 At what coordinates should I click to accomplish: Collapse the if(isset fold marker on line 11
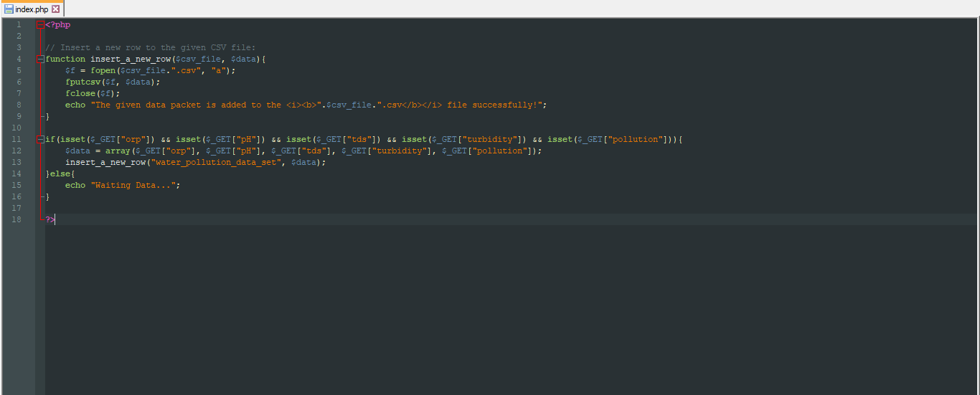pyautogui.click(x=40, y=139)
